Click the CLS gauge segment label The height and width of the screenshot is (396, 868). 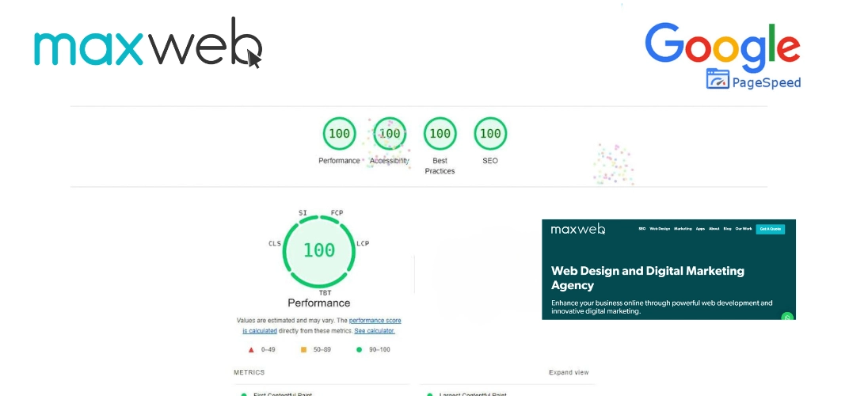tap(275, 244)
